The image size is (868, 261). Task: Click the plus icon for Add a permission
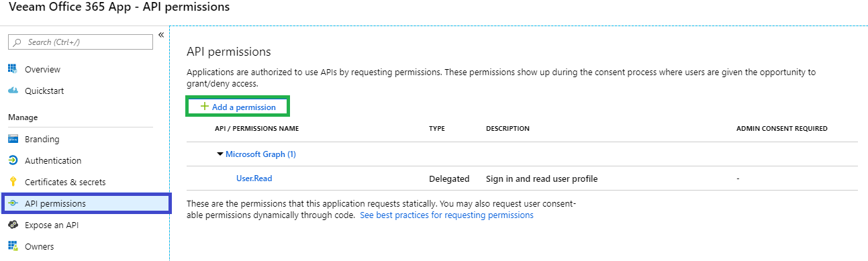205,107
